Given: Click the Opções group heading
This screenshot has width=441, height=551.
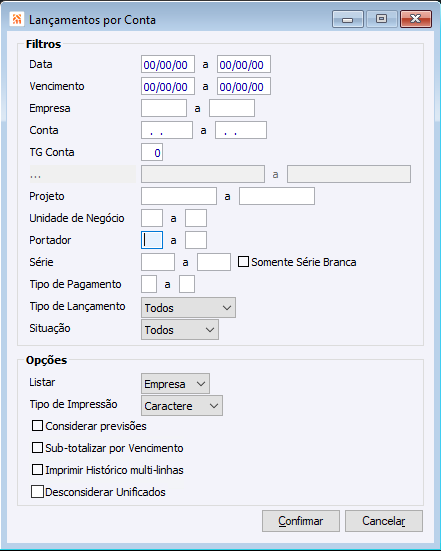Looking at the screenshot, I should click(46, 360).
